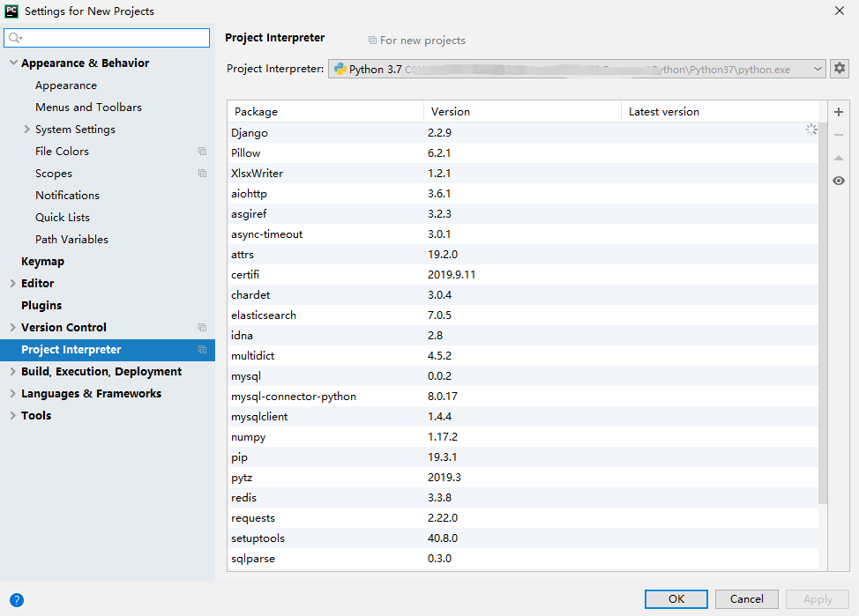This screenshot has width=859, height=616.
Task: Click the minus icon to uninstall package
Action: click(x=838, y=135)
